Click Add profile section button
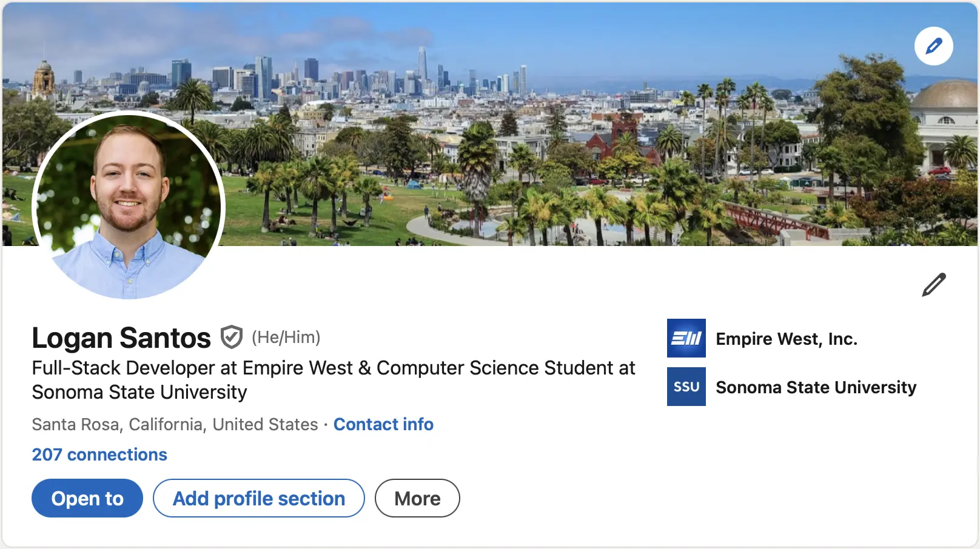This screenshot has width=980, height=549. tap(259, 498)
